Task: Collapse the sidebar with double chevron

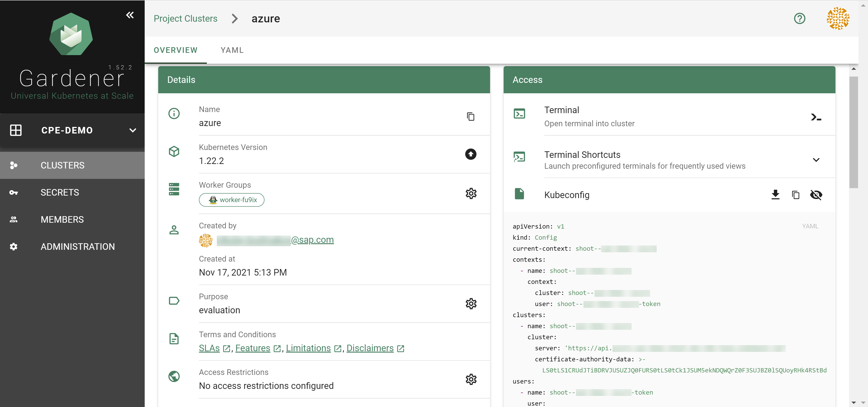Action: click(130, 15)
